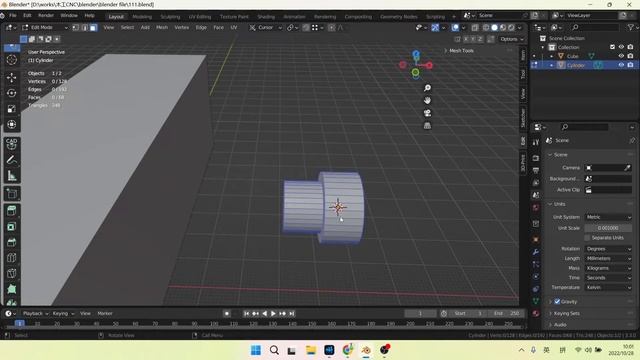
Task: Select the Extrude Region tool
Action: click(x=11, y=211)
